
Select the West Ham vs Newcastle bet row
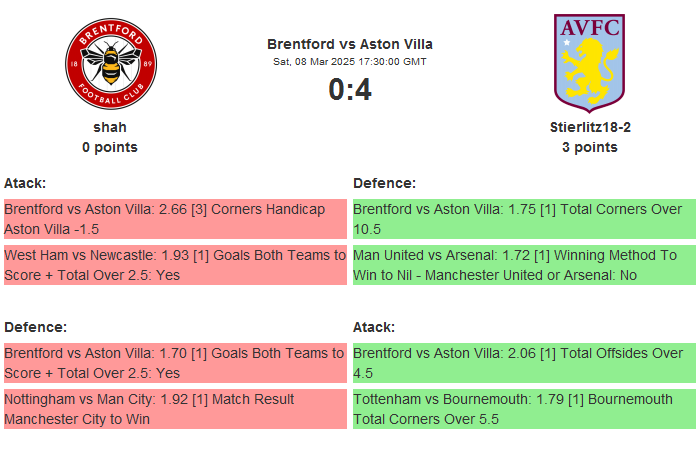[x=175, y=265]
